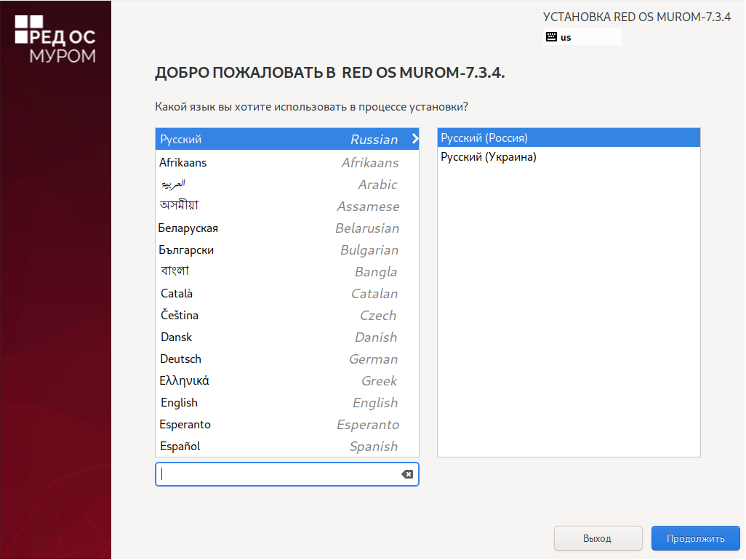Expand Russian language chevron arrow
The image size is (746, 560).
click(414, 139)
